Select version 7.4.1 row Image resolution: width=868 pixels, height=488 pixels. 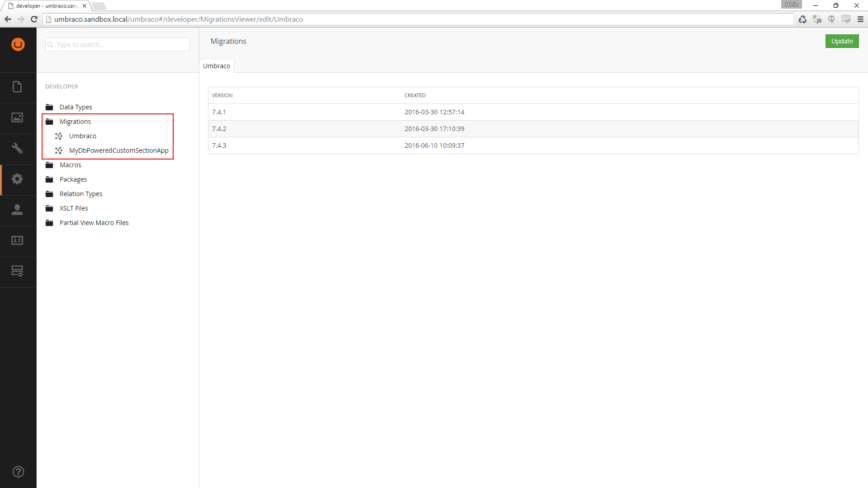[x=533, y=112]
